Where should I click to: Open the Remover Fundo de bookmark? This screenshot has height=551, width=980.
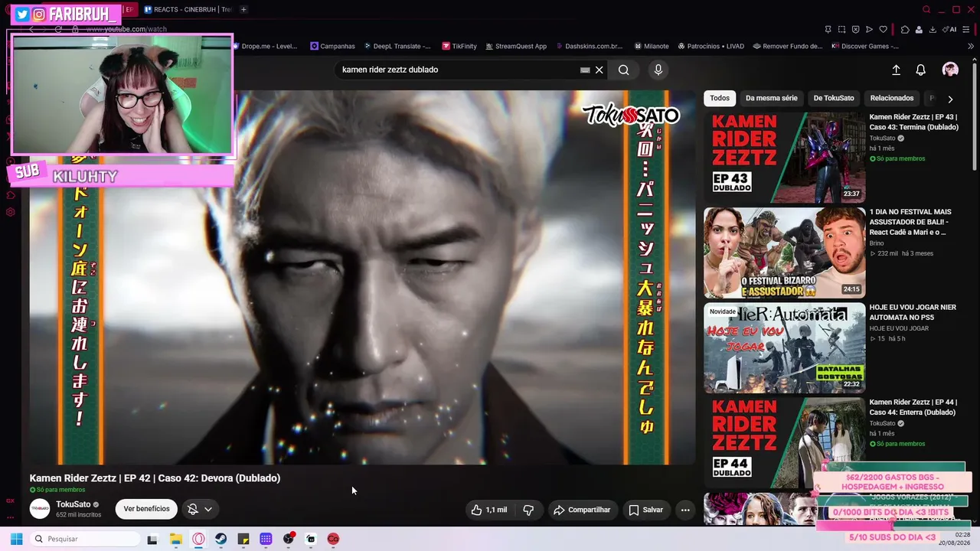coord(787,46)
